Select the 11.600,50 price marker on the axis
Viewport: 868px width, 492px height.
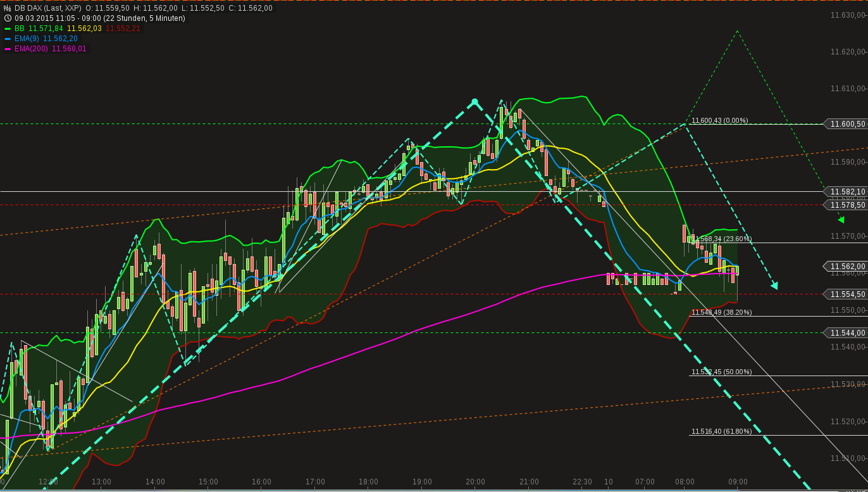click(x=845, y=124)
